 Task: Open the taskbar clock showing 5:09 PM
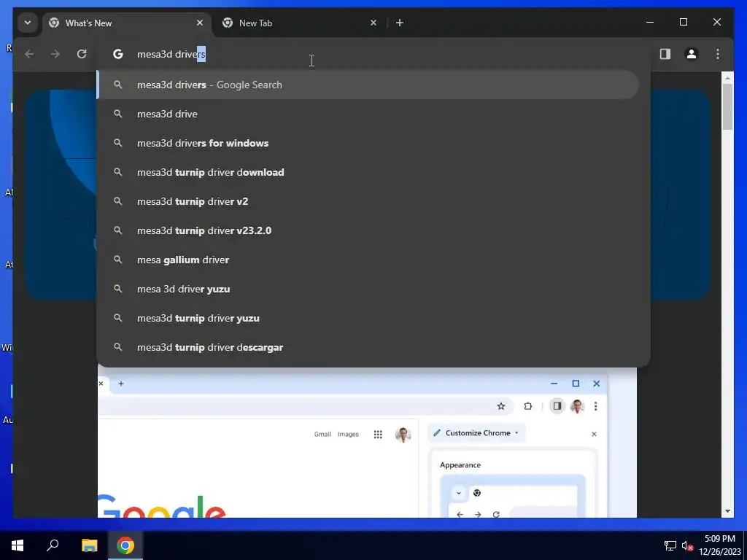pos(720,545)
